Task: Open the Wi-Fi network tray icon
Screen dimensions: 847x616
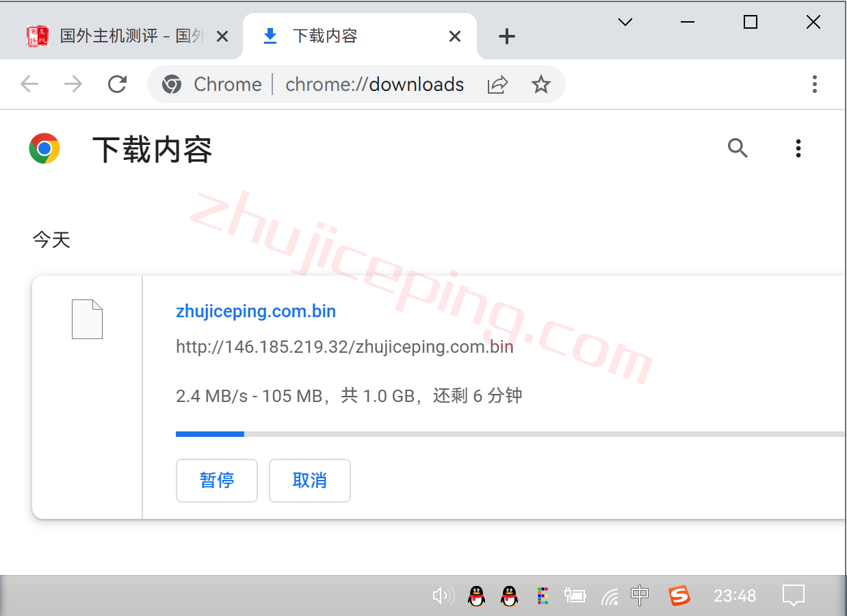Action: pyautogui.click(x=610, y=597)
